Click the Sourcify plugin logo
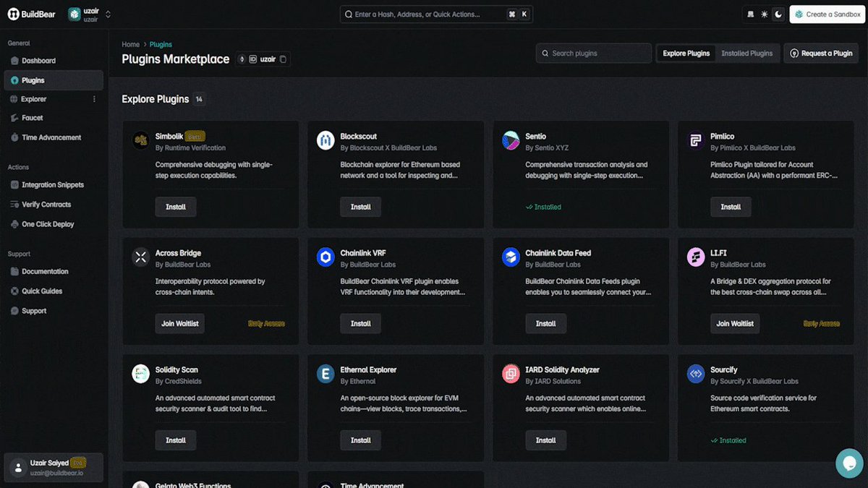This screenshot has height=488, width=868. tap(696, 374)
